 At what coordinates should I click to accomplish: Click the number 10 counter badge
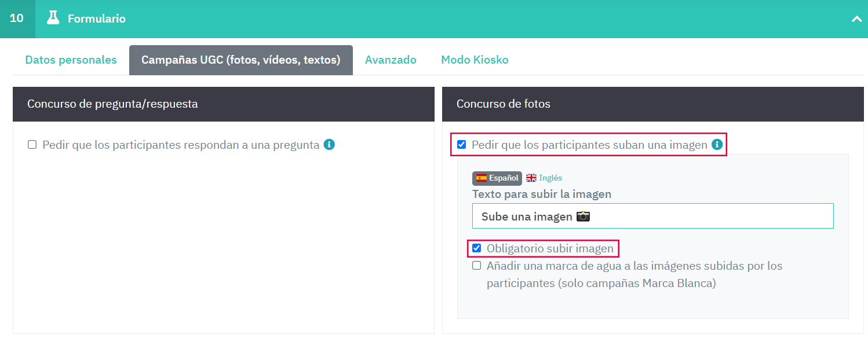point(17,18)
